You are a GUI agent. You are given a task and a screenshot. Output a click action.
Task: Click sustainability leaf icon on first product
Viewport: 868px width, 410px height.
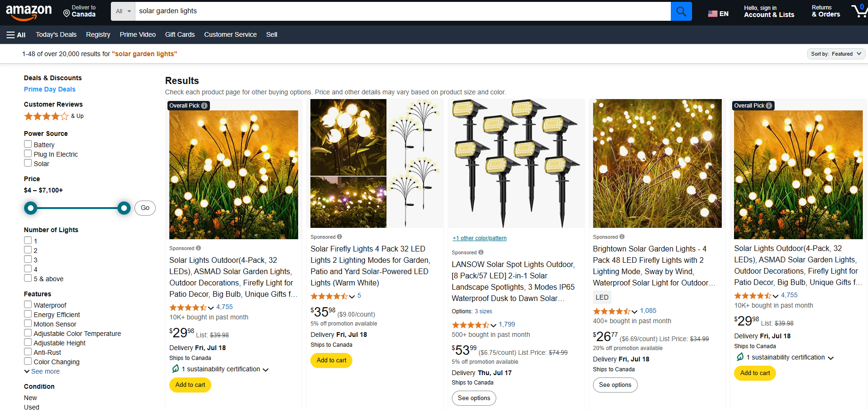[x=175, y=369]
